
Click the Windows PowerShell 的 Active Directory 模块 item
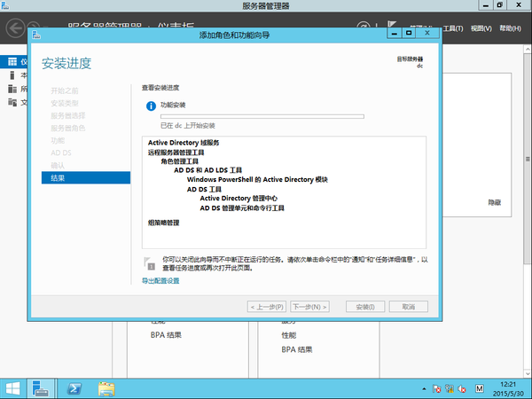click(257, 179)
